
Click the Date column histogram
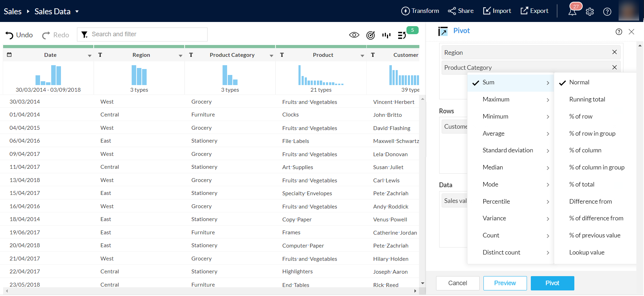coord(48,75)
